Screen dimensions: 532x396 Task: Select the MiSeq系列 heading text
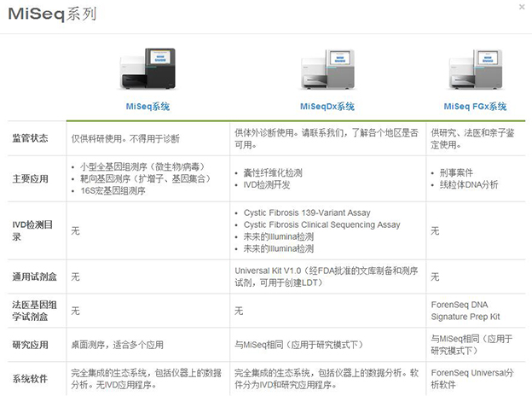pyautogui.click(x=52, y=15)
